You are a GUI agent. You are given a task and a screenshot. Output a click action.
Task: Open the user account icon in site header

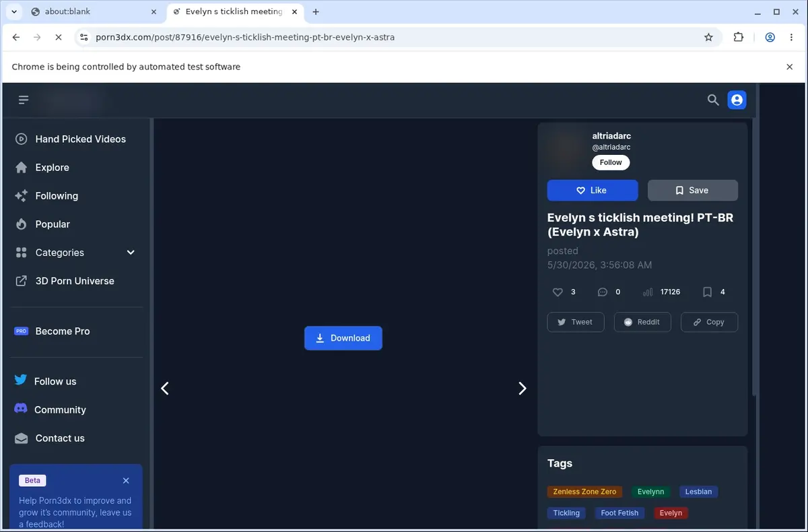737,100
